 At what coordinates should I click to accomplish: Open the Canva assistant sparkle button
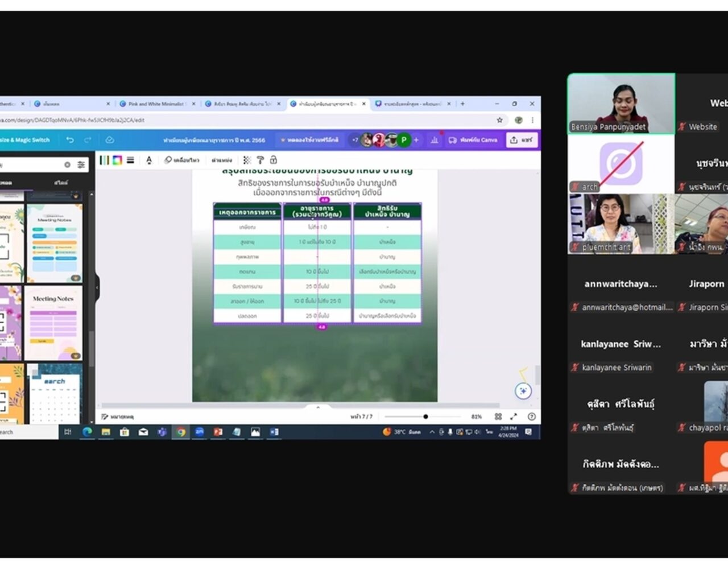coord(523,391)
